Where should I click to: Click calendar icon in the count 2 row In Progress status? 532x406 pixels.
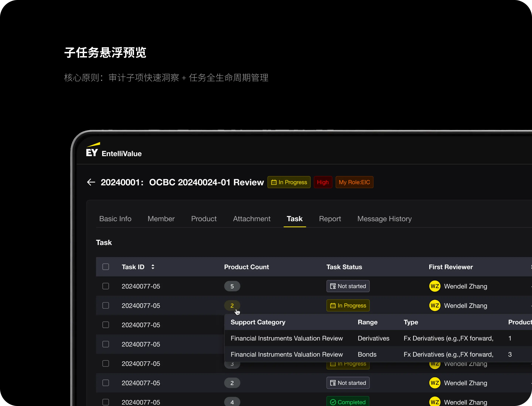tap(333, 305)
